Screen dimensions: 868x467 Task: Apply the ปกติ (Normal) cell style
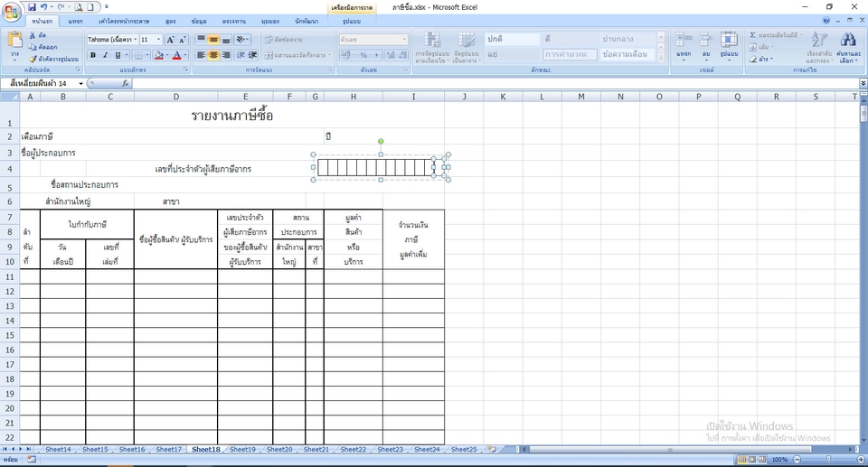coord(512,39)
